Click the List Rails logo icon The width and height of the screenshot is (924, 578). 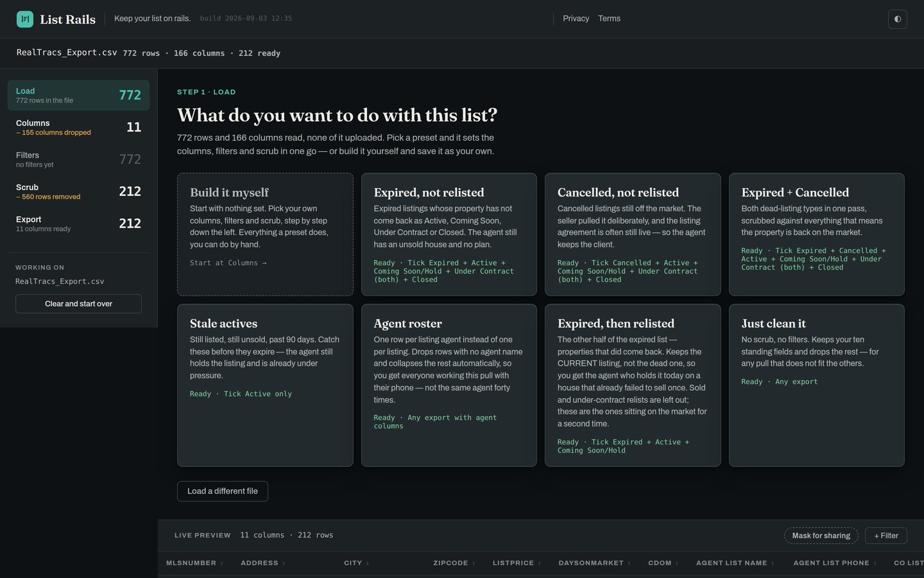coord(25,19)
